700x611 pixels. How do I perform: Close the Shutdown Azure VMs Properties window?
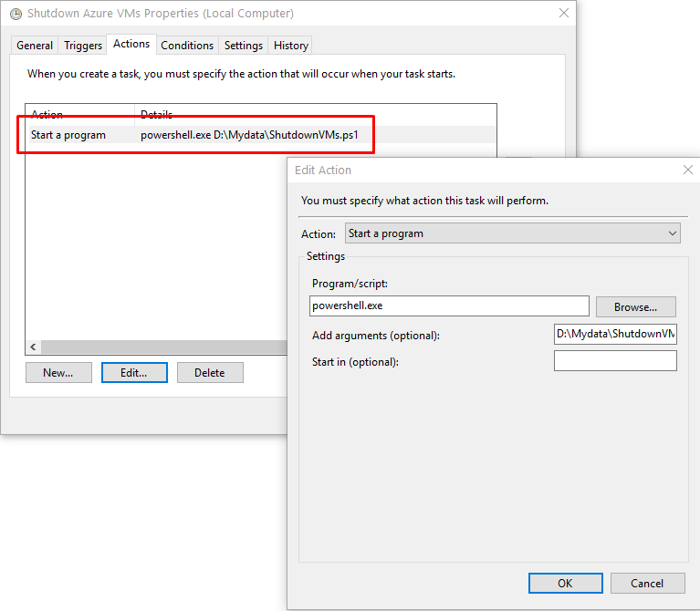tap(564, 13)
